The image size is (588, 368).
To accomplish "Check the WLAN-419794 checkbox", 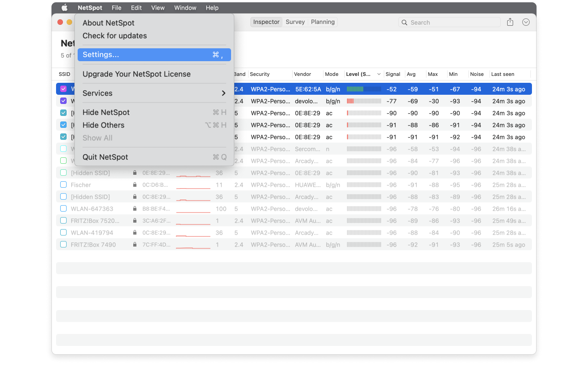I will tap(63, 232).
